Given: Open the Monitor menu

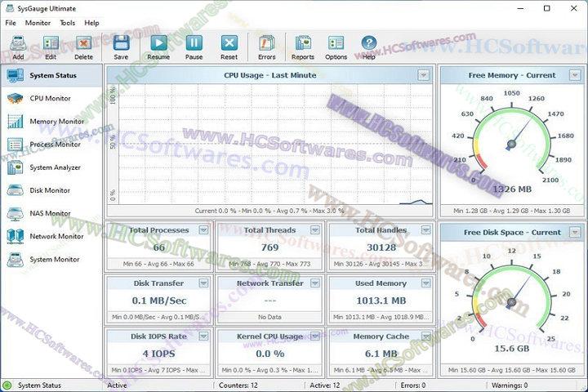Looking at the screenshot, I should (x=38, y=23).
